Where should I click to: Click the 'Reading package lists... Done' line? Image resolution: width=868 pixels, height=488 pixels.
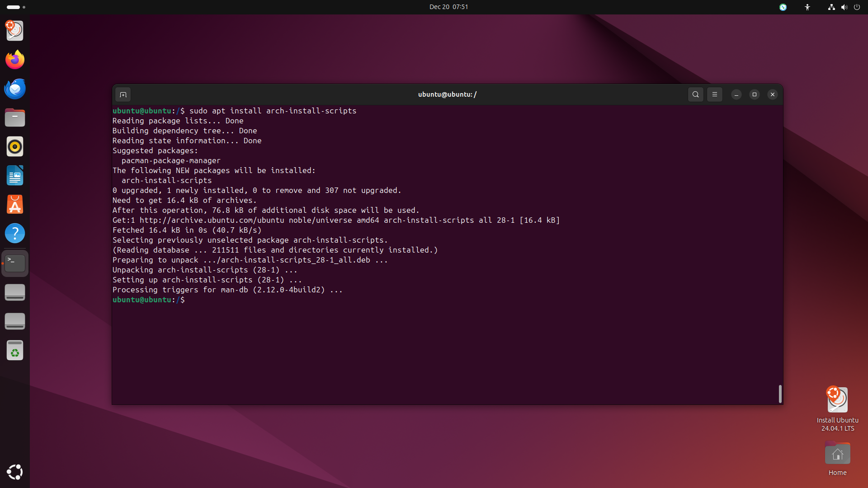178,121
